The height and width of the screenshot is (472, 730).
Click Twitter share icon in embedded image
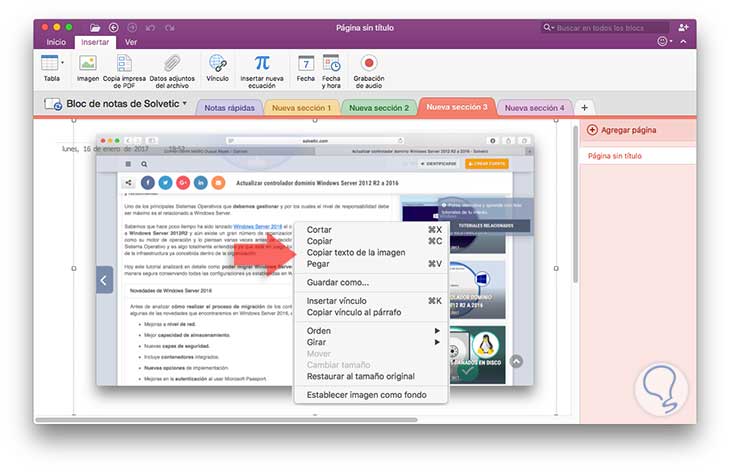tap(165, 183)
